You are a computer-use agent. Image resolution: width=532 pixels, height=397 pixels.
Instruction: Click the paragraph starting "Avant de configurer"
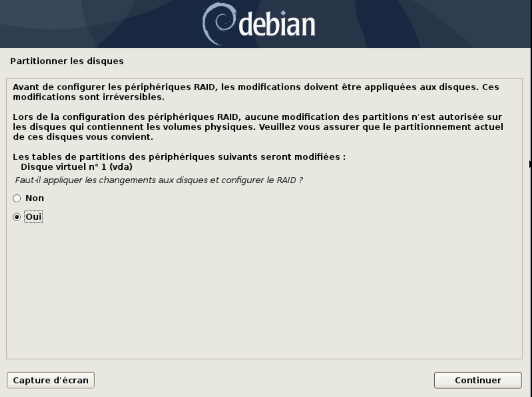(x=256, y=92)
